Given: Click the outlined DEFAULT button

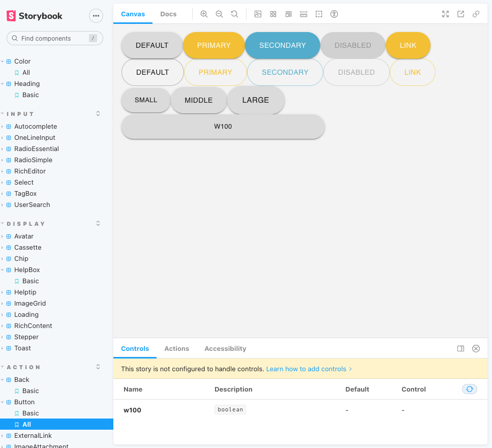Looking at the screenshot, I should click(152, 72).
